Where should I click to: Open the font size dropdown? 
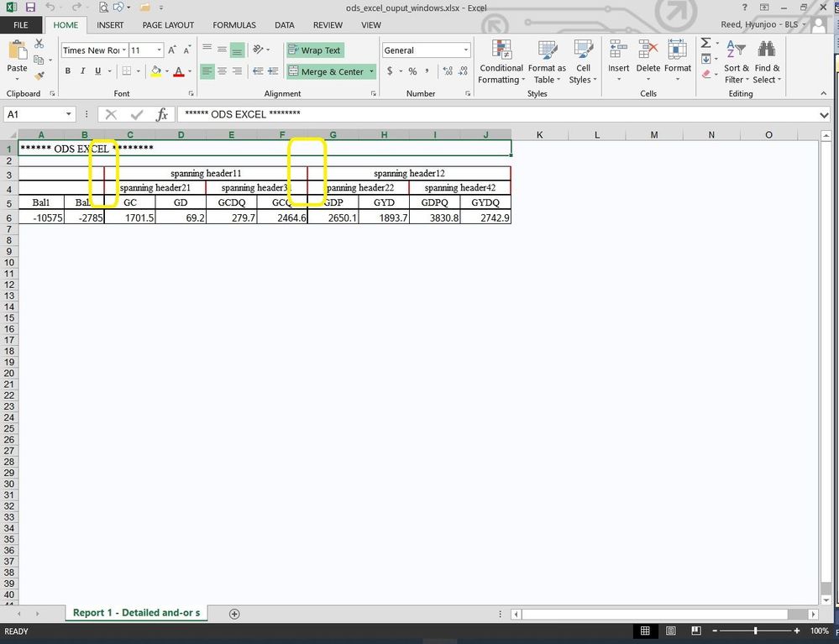pyautogui.click(x=160, y=50)
